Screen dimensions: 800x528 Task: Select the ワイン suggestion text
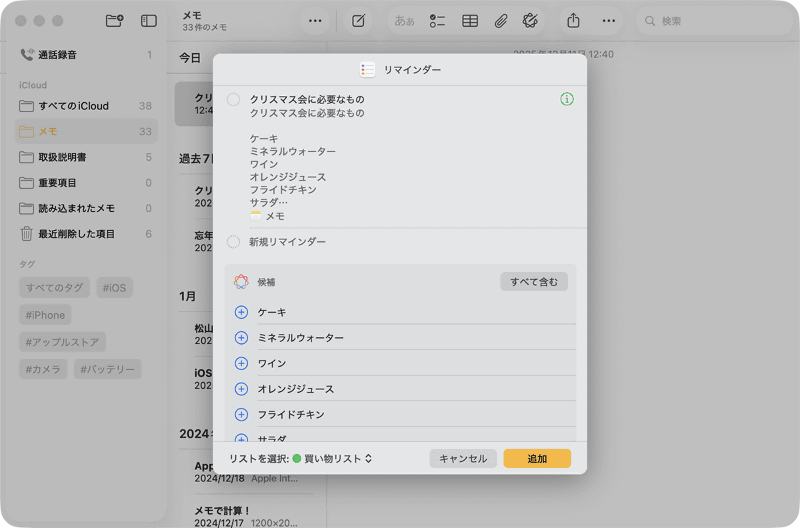click(x=272, y=363)
